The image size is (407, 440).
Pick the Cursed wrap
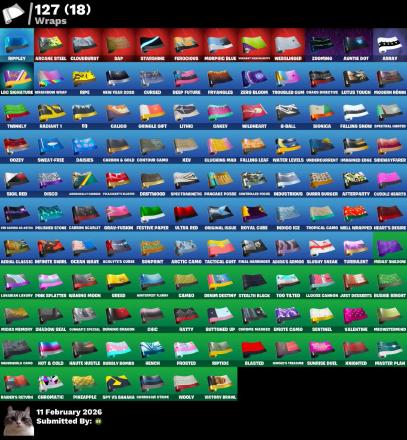[x=153, y=79]
